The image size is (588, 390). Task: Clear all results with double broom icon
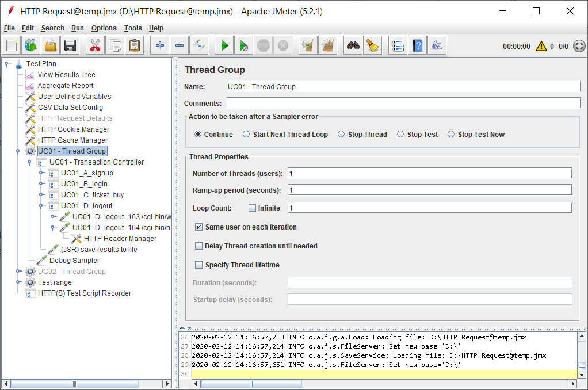point(328,46)
